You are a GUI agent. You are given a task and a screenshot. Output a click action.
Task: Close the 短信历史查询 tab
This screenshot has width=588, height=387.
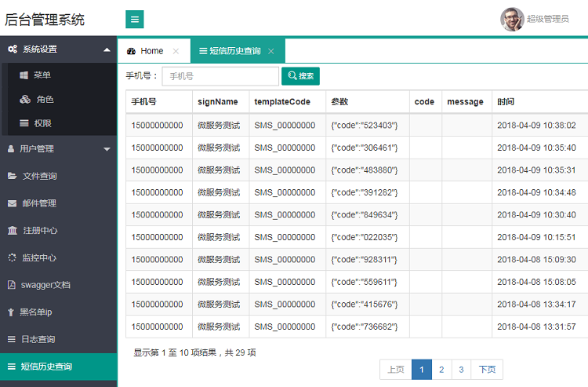(271, 51)
